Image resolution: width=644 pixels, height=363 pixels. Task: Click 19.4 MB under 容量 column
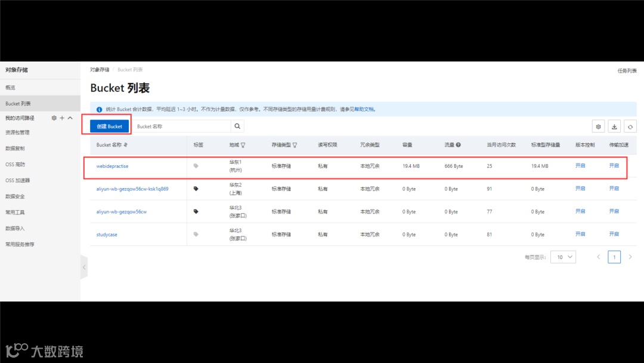(411, 166)
